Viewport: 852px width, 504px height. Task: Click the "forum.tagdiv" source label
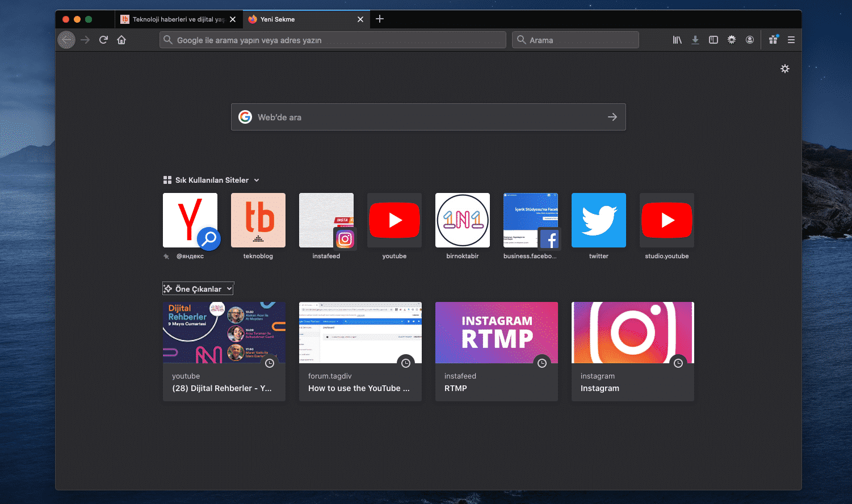(x=330, y=376)
